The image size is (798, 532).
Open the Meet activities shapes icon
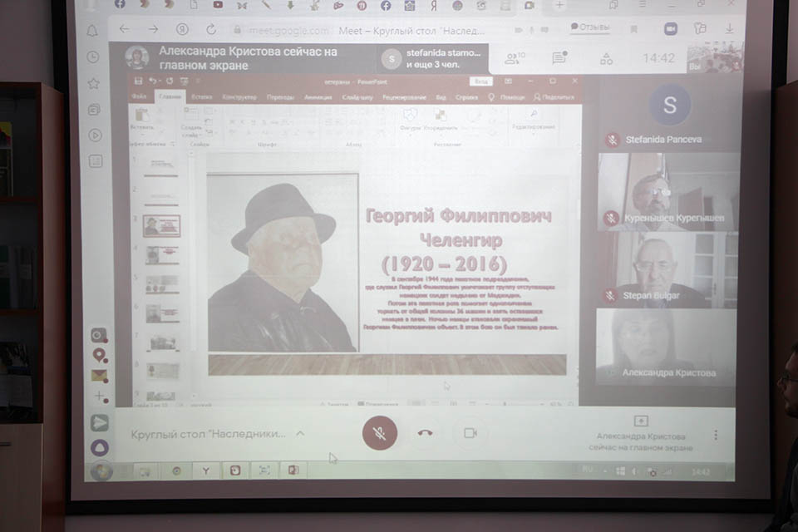click(x=606, y=58)
